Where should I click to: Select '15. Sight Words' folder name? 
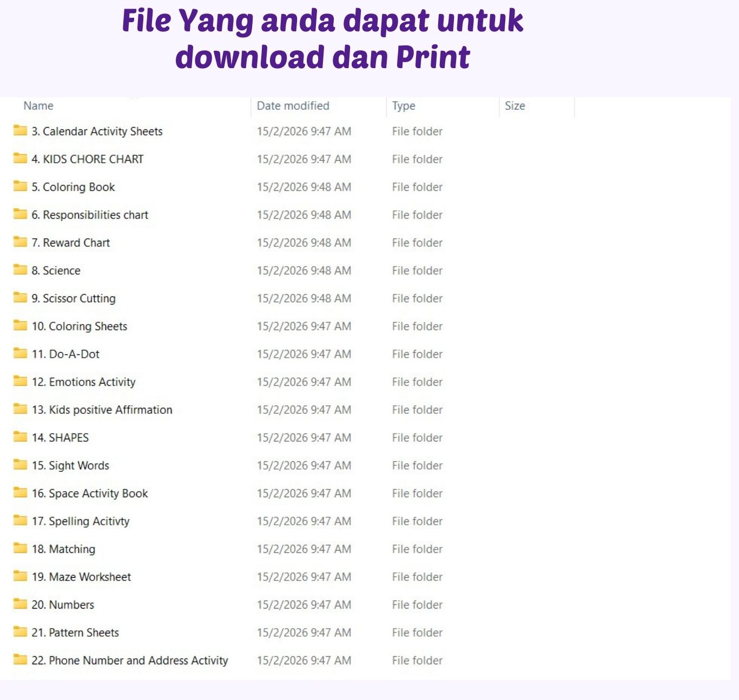(x=70, y=466)
